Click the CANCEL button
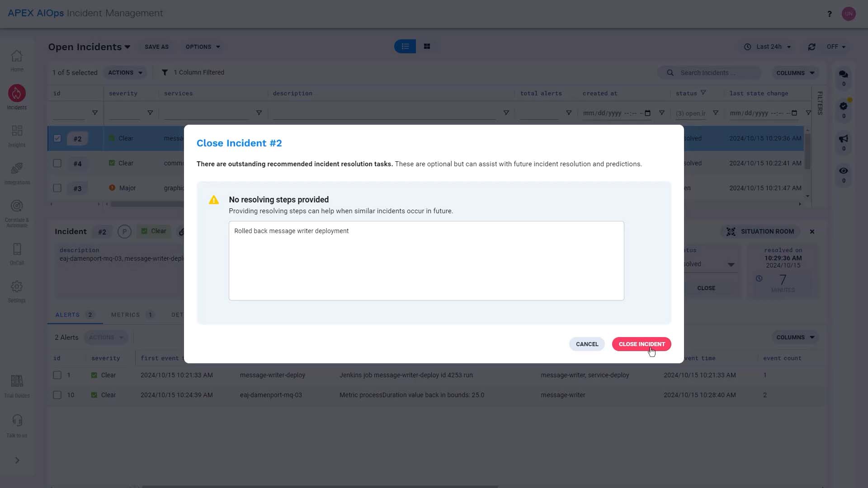The height and width of the screenshot is (488, 868). 587,344
